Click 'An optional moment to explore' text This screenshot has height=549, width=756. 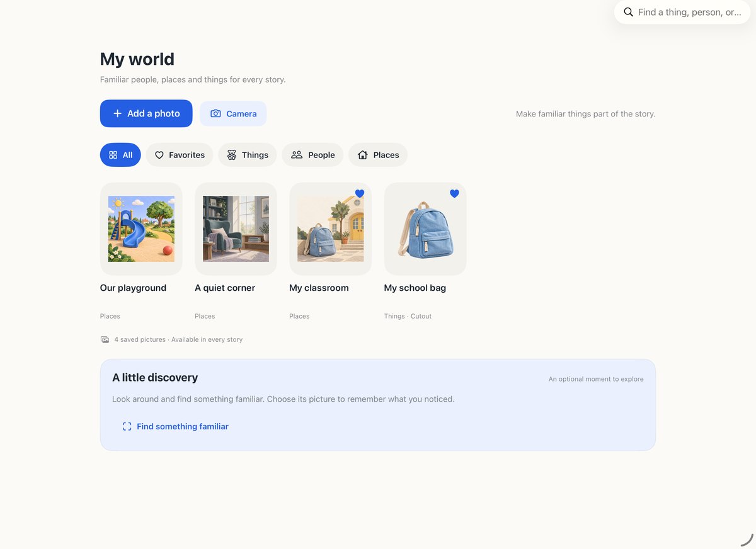pyautogui.click(x=596, y=379)
